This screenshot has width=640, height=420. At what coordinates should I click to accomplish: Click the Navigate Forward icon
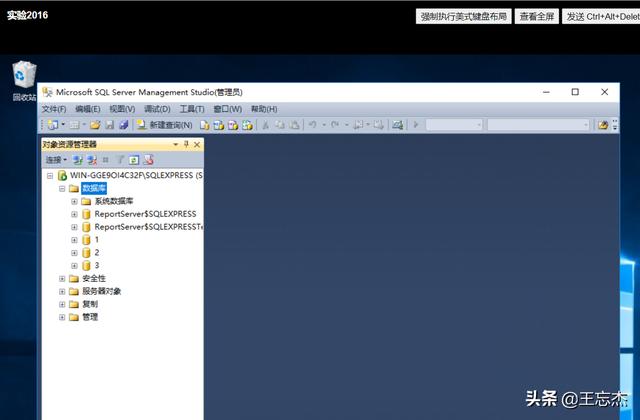coord(378,125)
